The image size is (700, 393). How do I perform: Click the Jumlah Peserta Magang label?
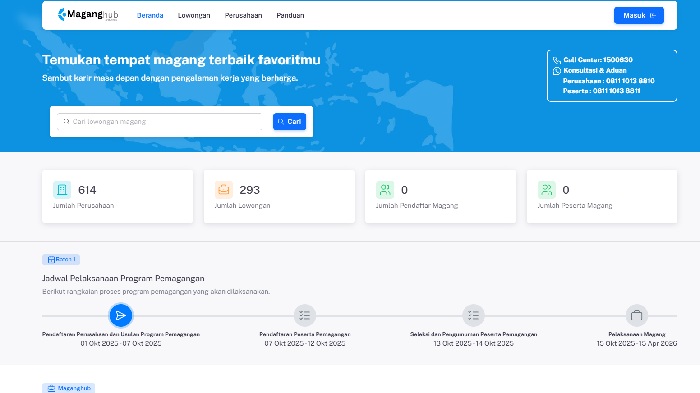(x=575, y=205)
